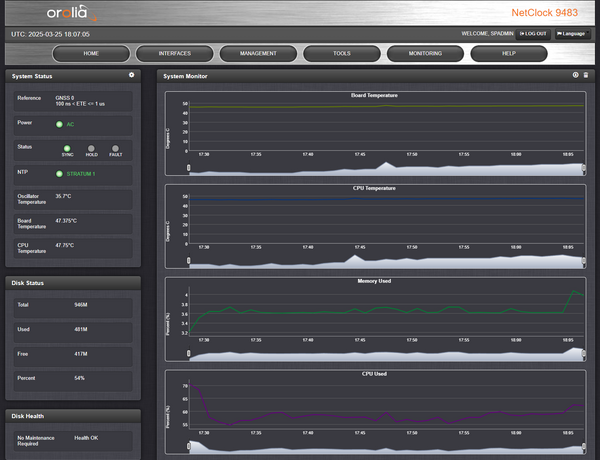Grab Board Temperature range right handle

[584, 168]
